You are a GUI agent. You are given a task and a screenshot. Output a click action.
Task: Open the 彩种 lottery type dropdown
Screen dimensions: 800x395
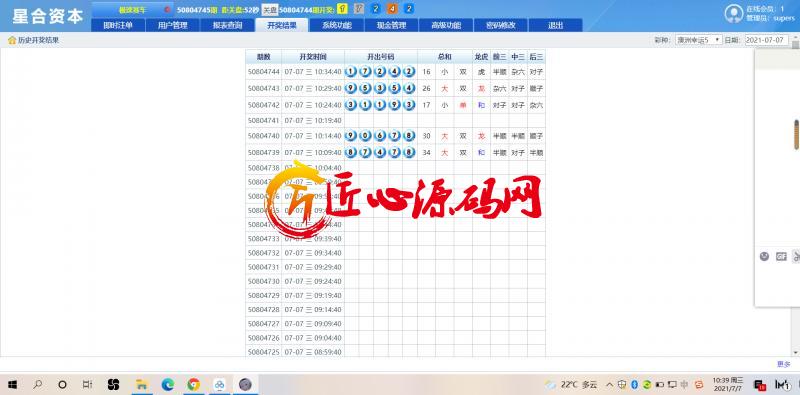(x=698, y=40)
